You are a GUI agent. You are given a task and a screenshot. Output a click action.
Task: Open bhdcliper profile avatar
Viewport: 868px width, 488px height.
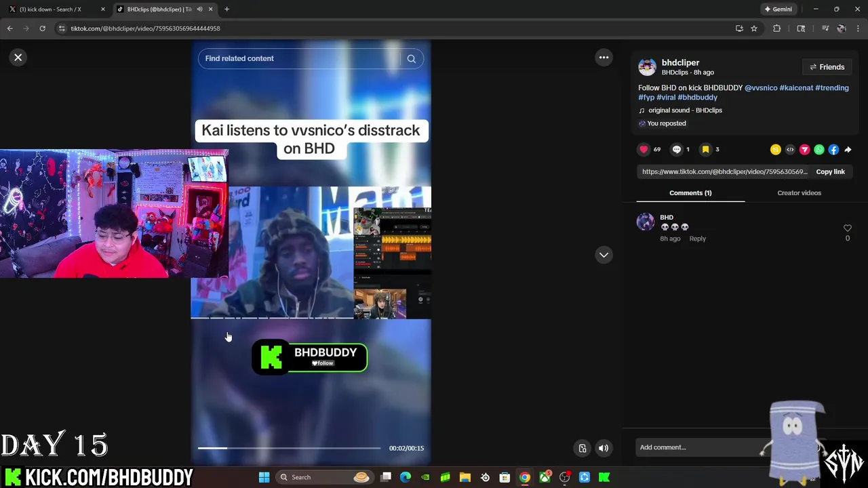click(647, 67)
